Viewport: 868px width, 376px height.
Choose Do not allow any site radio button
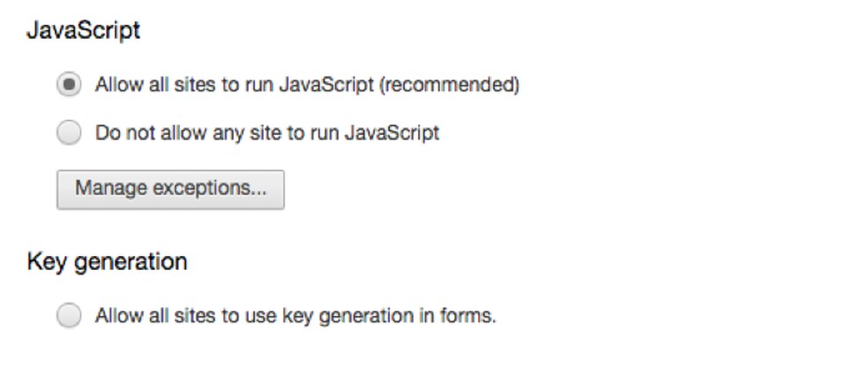(x=68, y=133)
